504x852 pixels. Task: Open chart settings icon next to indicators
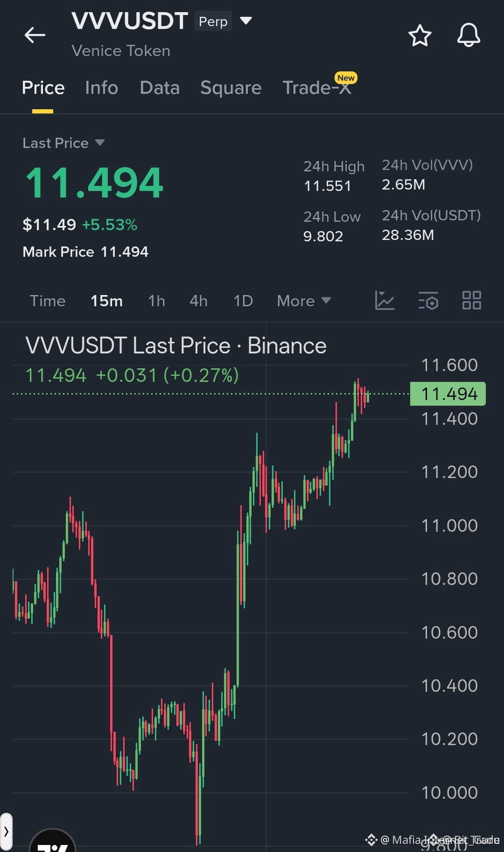(x=428, y=300)
